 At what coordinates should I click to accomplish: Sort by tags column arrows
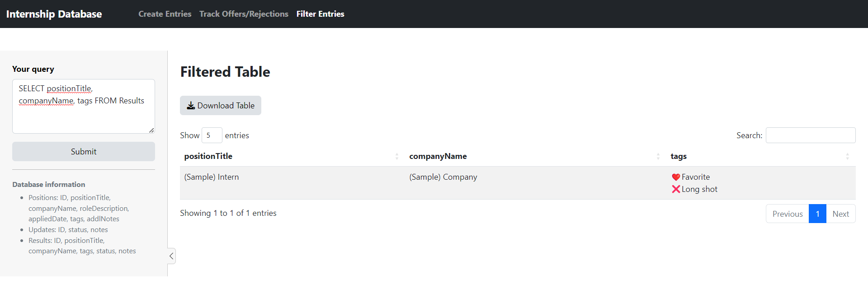click(847, 156)
